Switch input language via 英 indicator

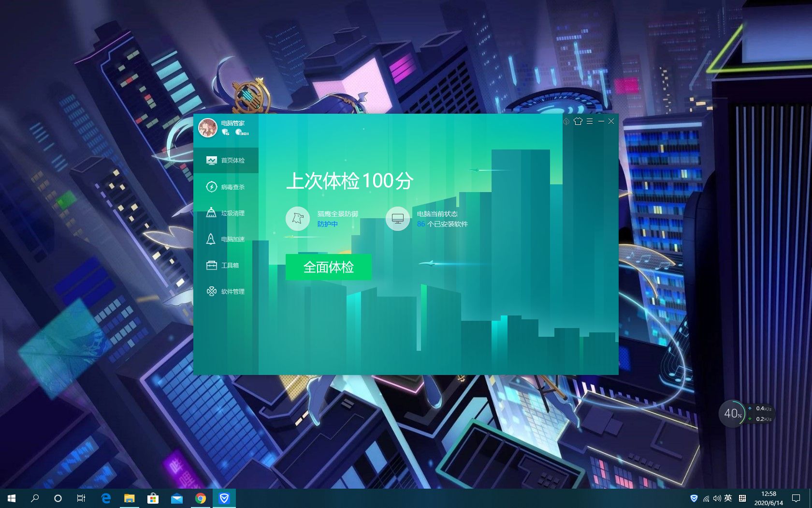click(x=728, y=498)
